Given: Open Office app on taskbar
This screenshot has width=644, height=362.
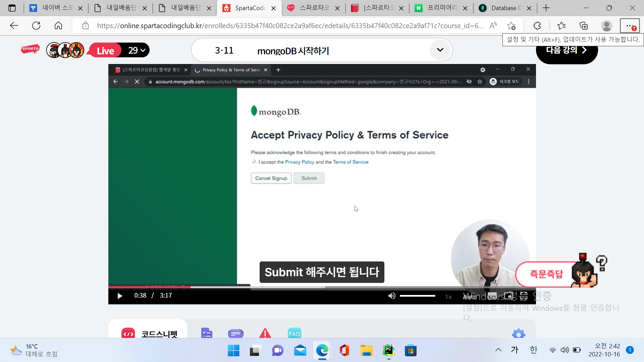Looking at the screenshot, I should pyautogui.click(x=344, y=351).
